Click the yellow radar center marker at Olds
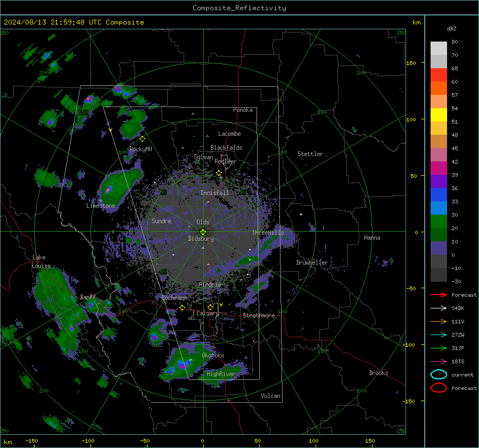Image resolution: width=479 pixels, height=448 pixels. (x=203, y=232)
